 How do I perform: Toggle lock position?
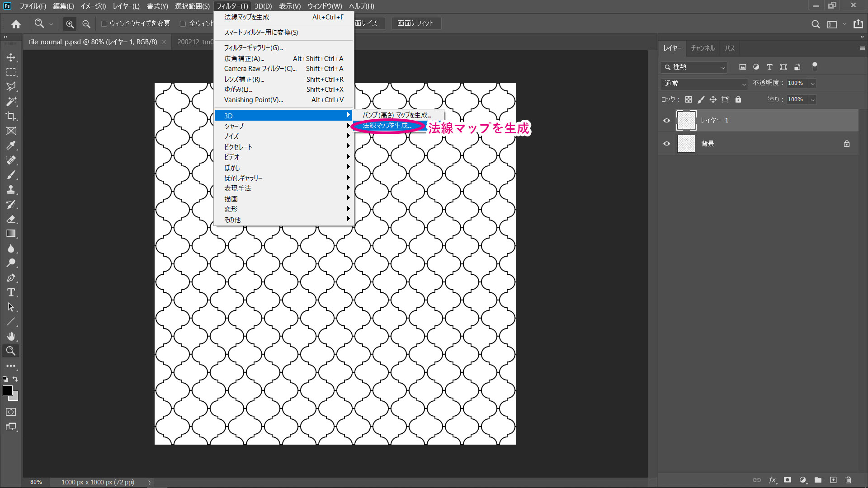pyautogui.click(x=713, y=99)
